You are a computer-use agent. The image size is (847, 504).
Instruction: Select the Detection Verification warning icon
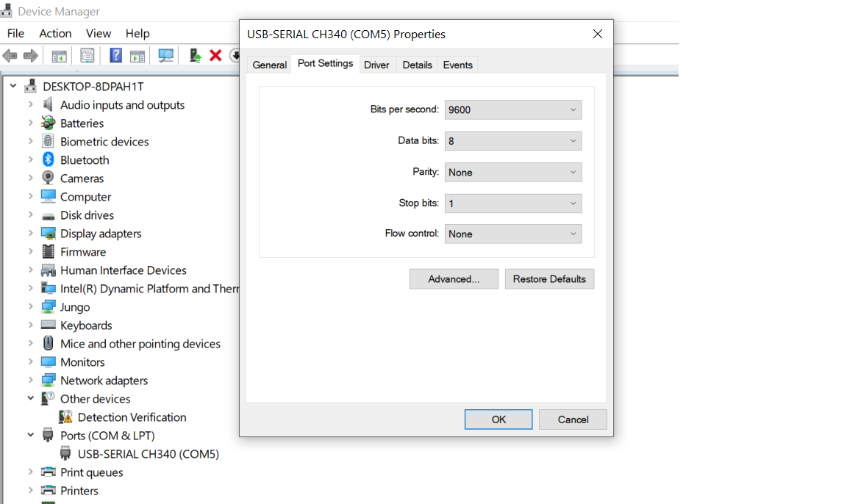pos(65,417)
